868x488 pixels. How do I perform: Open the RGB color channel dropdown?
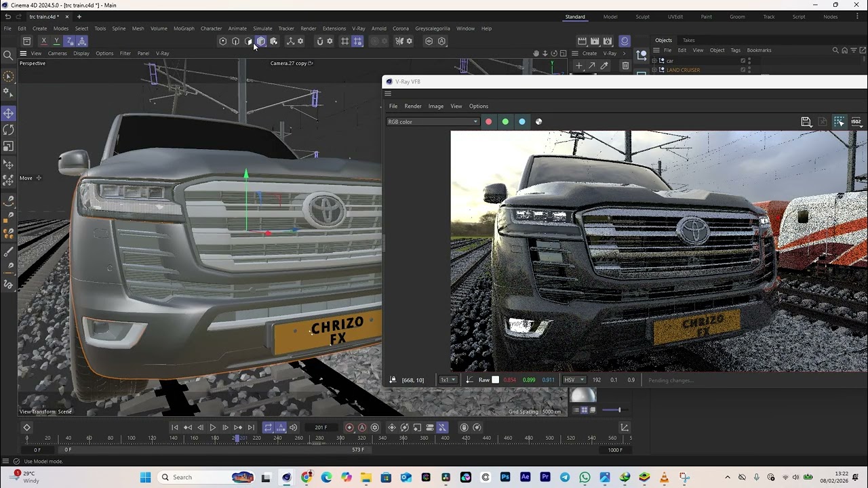(x=433, y=122)
